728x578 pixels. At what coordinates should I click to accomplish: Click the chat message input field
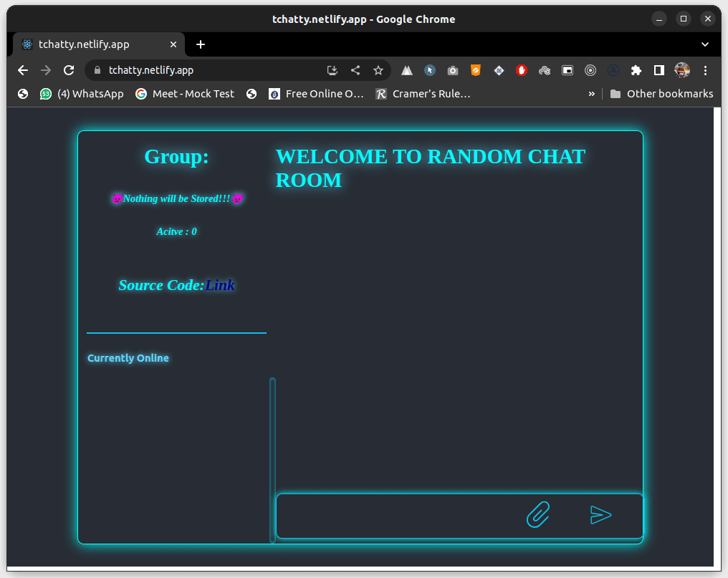point(398,516)
